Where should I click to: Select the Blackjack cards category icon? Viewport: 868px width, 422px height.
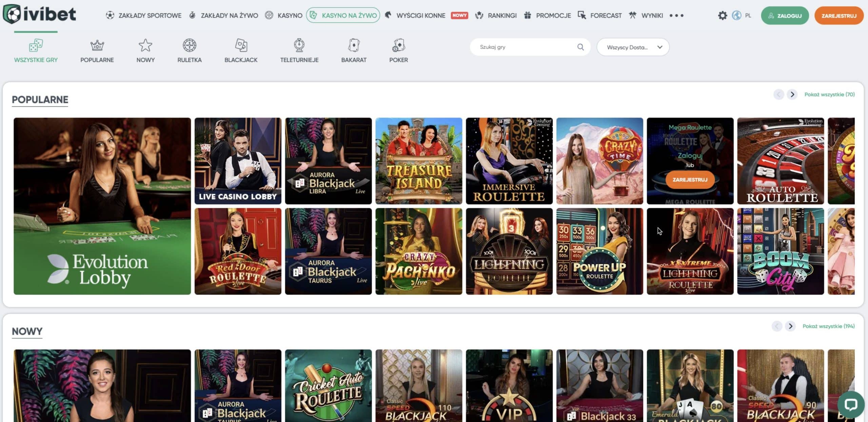point(241,45)
